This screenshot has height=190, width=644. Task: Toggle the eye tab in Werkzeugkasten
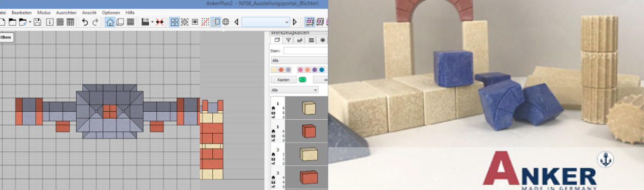(323, 40)
